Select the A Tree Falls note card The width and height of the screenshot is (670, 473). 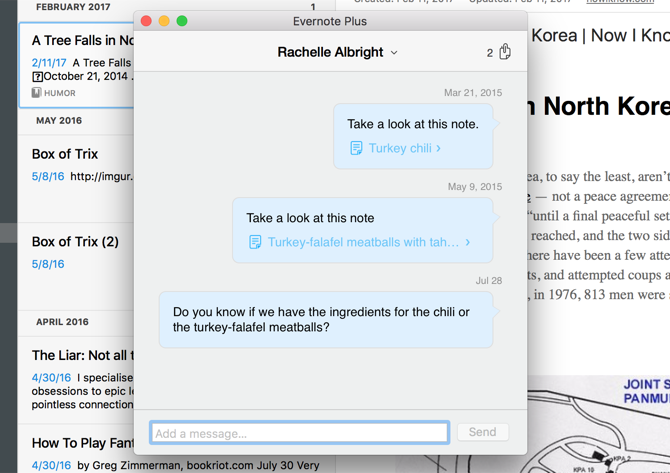76,65
